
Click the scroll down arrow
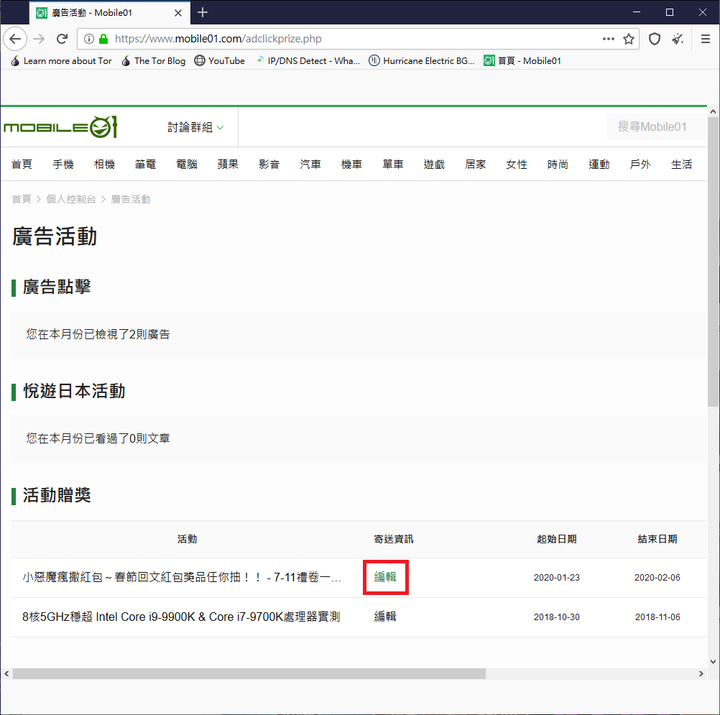pyautogui.click(x=713, y=661)
